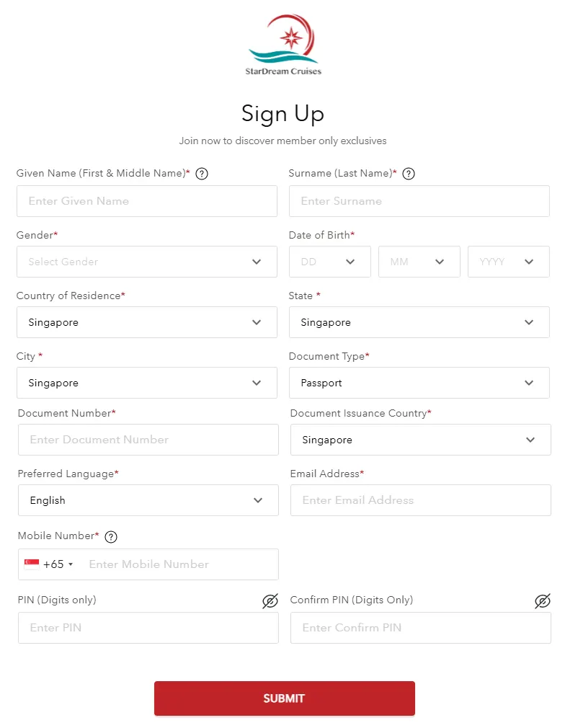Screen dimensions: 565x728
Task: Open the DD day dropdown
Action: point(330,262)
